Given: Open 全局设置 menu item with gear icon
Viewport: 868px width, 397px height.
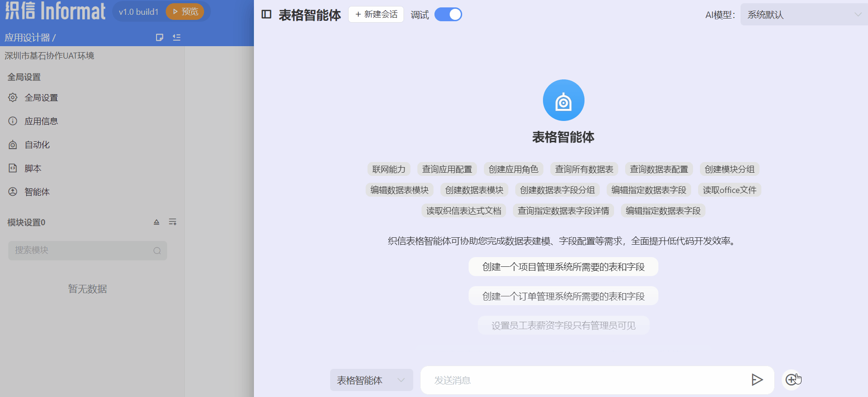Looking at the screenshot, I should [x=33, y=97].
